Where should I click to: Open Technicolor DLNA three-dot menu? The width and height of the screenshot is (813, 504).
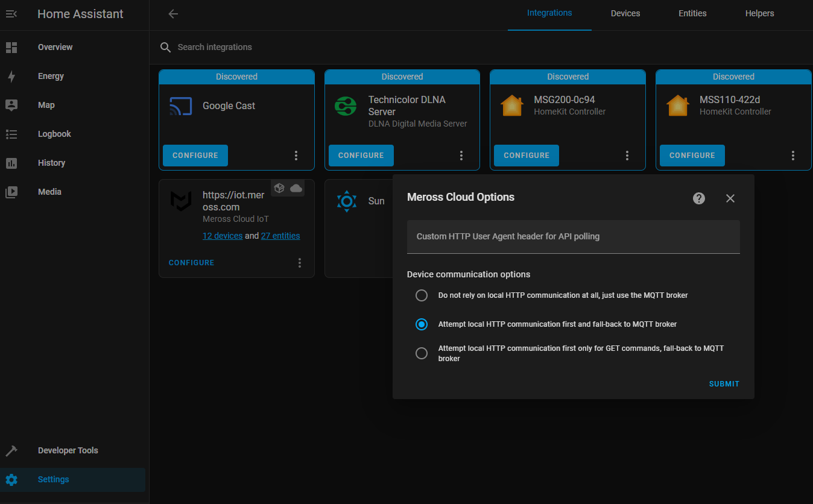coord(461,156)
